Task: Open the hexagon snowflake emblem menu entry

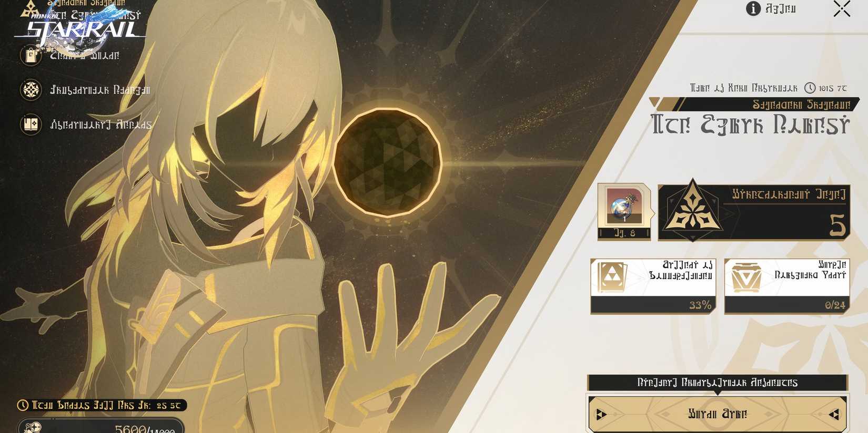Action: click(x=31, y=90)
